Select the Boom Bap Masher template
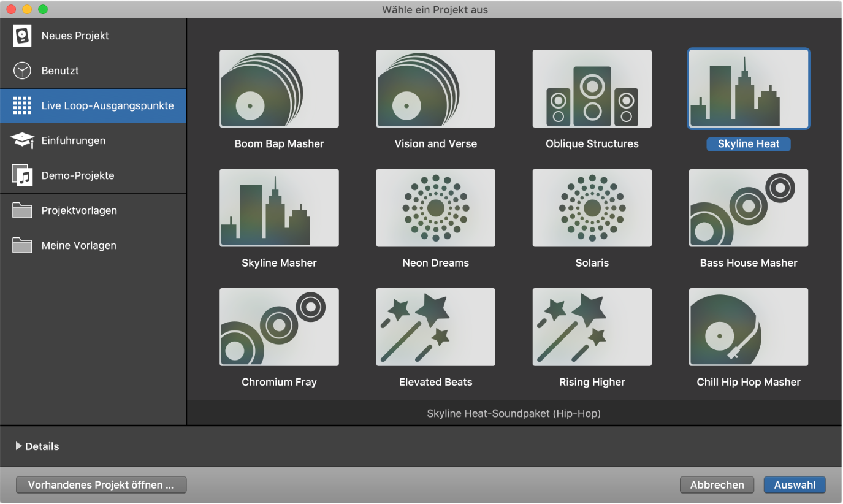843x504 pixels. [x=279, y=89]
